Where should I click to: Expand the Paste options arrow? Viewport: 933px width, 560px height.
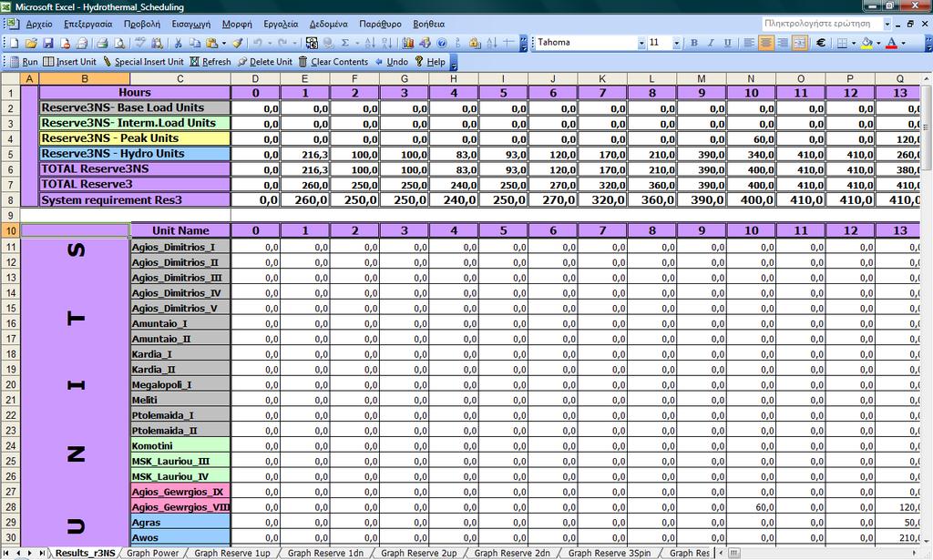tap(224, 43)
